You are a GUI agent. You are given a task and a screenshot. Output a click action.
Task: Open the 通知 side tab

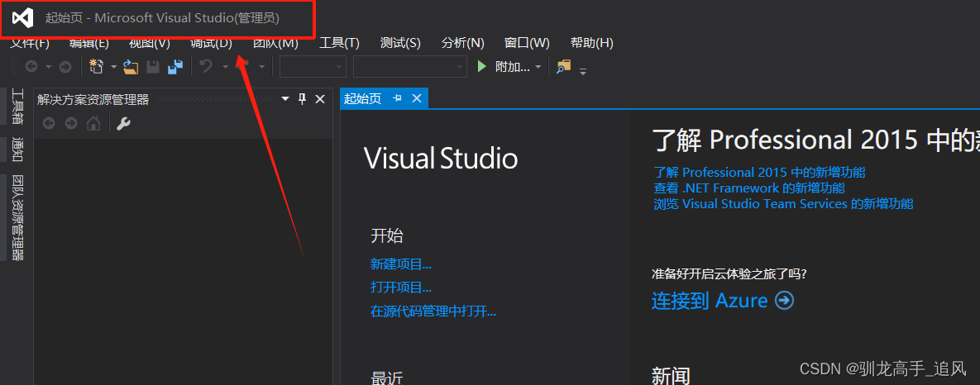(17, 150)
